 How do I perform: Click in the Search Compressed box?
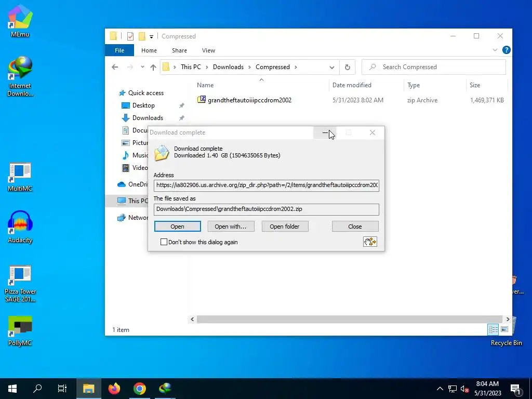point(434,67)
